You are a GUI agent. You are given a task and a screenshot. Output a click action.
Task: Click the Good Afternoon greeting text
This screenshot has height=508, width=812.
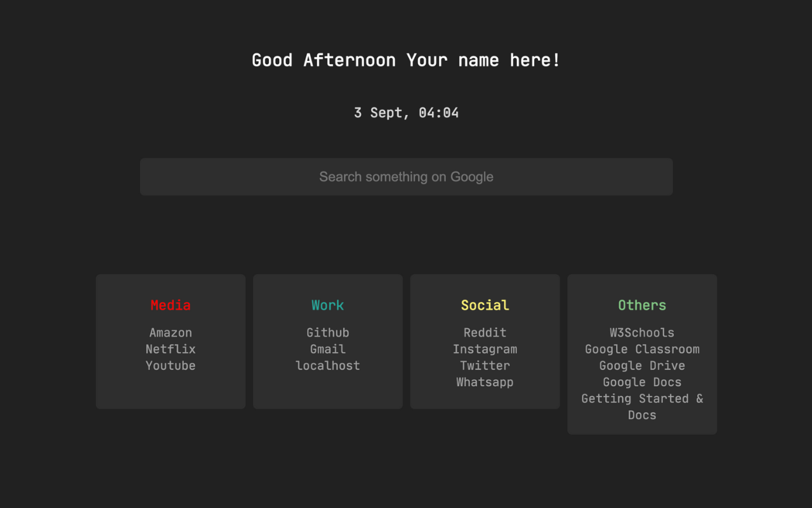coord(406,60)
